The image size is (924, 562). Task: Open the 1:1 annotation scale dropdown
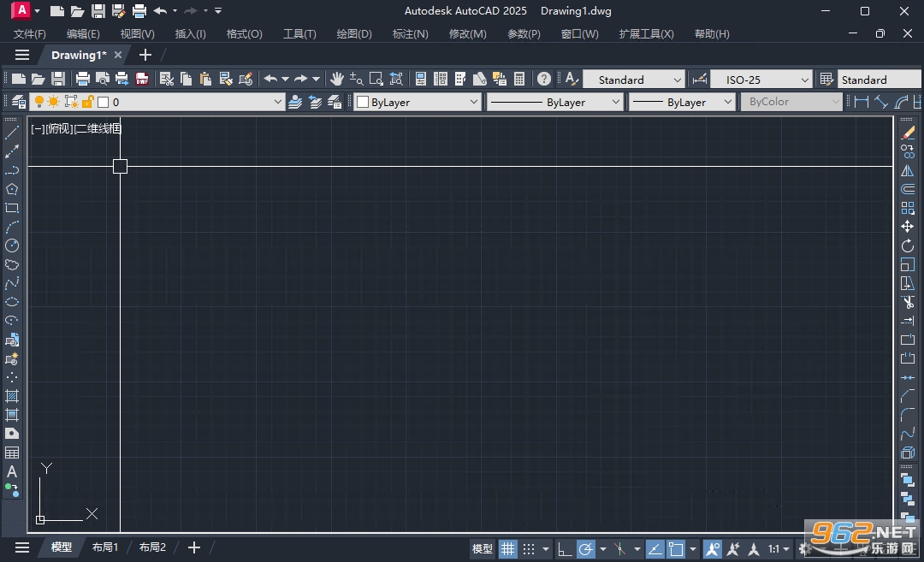(x=779, y=549)
